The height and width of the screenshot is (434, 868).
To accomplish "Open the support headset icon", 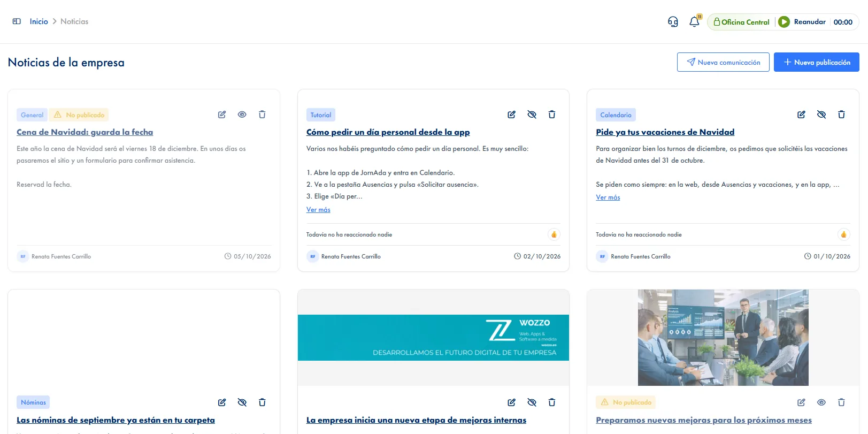I will click(x=673, y=22).
